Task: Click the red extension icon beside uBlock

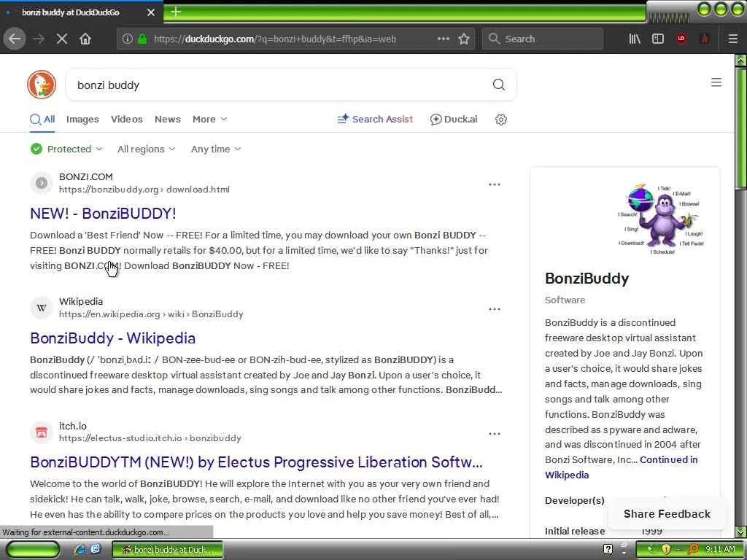Action: pos(705,39)
